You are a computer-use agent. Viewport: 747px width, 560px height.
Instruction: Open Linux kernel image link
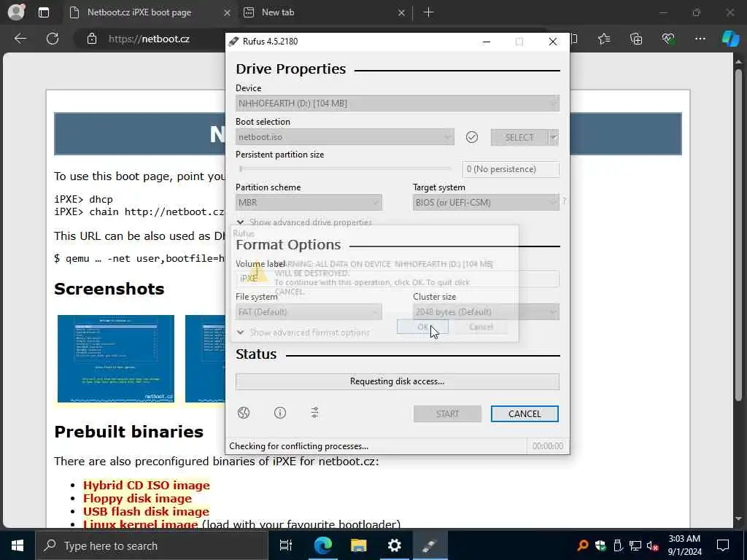(x=140, y=524)
